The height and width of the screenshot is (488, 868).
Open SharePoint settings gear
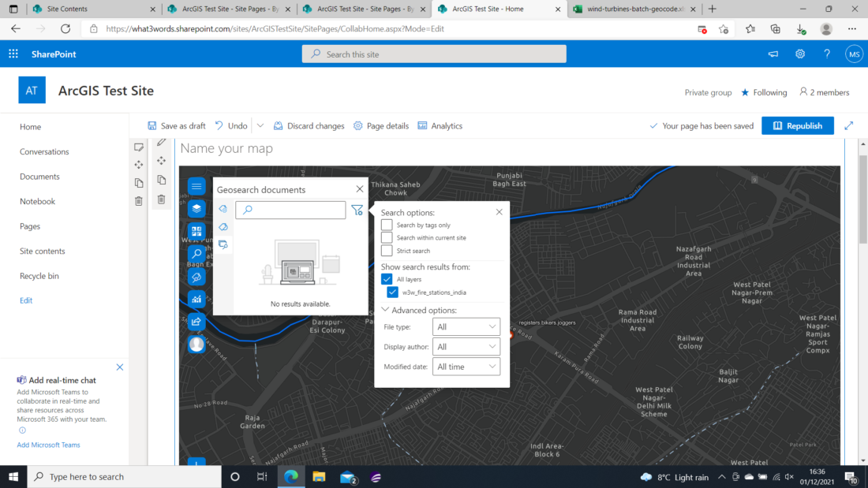(x=800, y=54)
